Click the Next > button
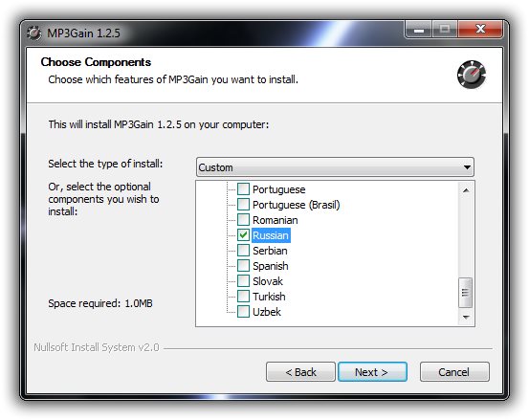The height and width of the screenshot is (420, 529). [372, 372]
